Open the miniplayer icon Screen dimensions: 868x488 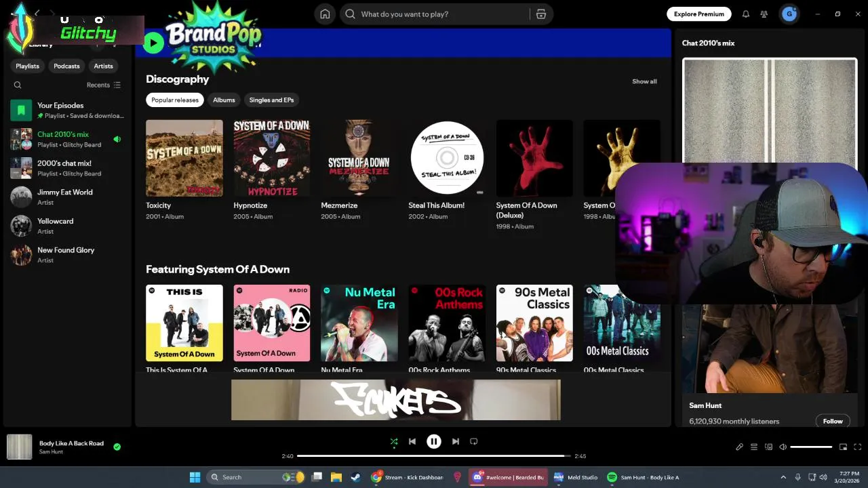click(843, 447)
